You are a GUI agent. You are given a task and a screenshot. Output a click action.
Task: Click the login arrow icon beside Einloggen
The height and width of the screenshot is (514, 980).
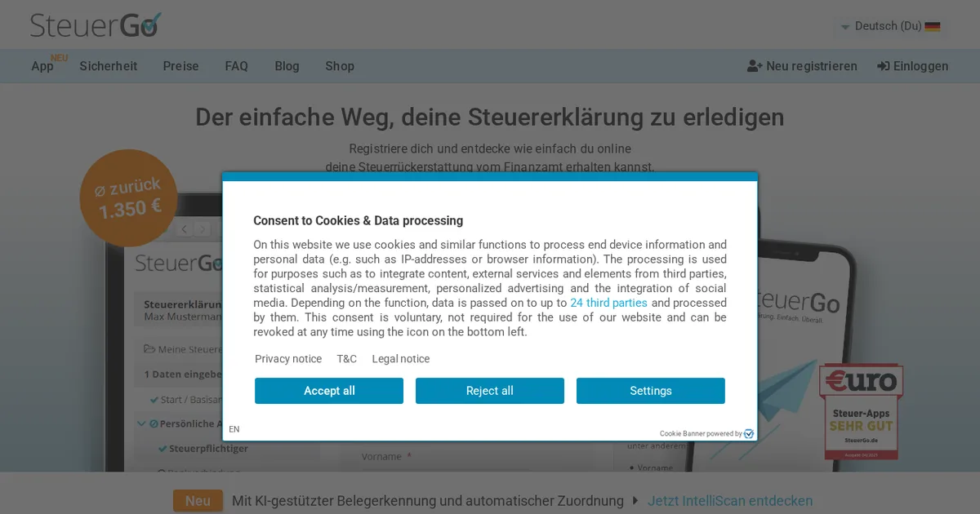tap(884, 66)
